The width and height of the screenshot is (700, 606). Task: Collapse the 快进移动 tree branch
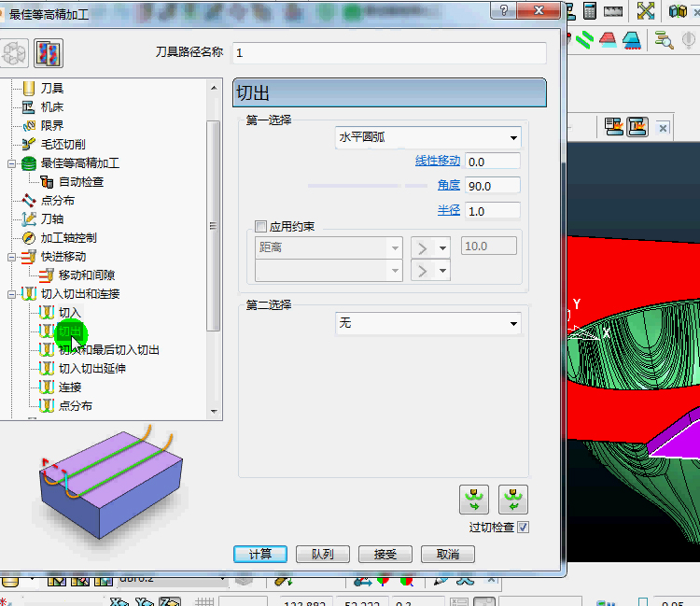point(11,257)
